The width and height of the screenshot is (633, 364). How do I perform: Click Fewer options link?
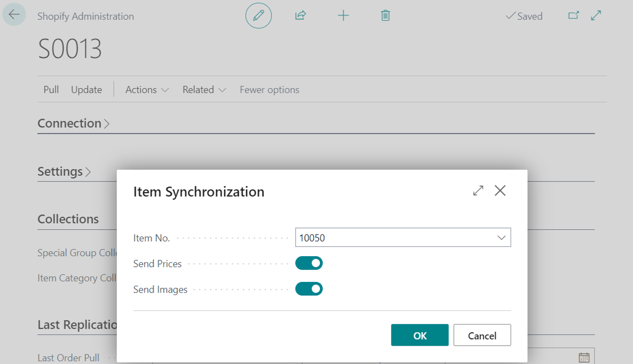269,90
